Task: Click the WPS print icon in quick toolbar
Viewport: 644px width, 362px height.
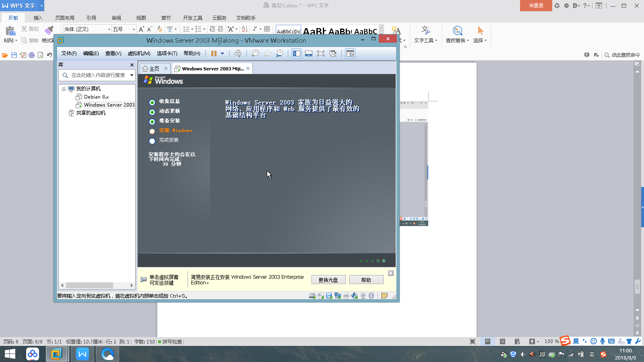Action: [31, 55]
